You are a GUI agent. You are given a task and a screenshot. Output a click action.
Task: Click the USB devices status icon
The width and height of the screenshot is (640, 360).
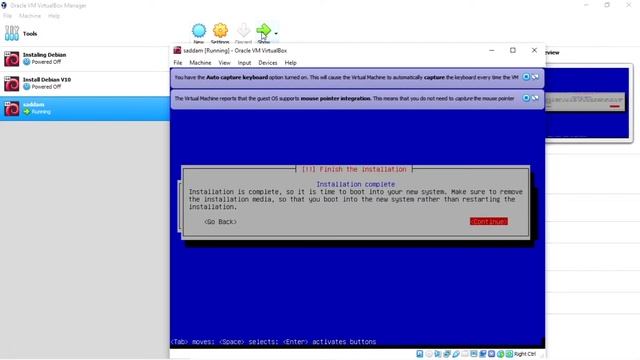[x=456, y=354]
